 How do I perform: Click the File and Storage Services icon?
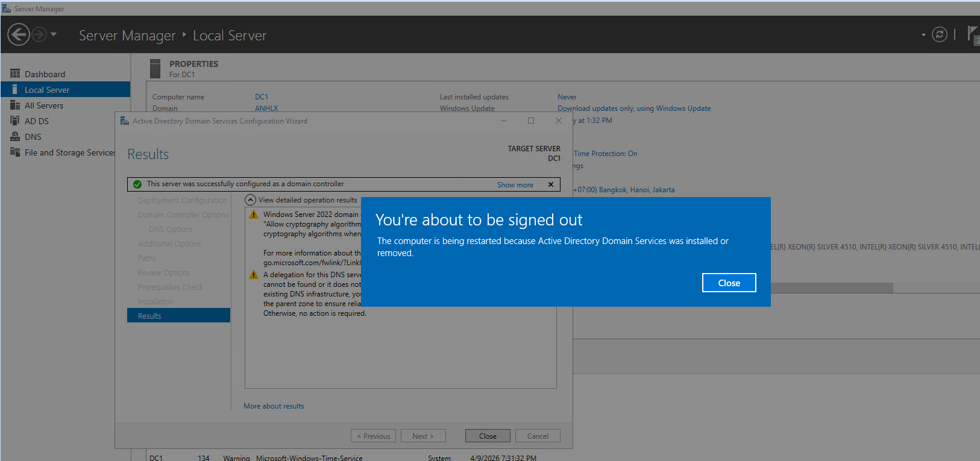pos(15,152)
